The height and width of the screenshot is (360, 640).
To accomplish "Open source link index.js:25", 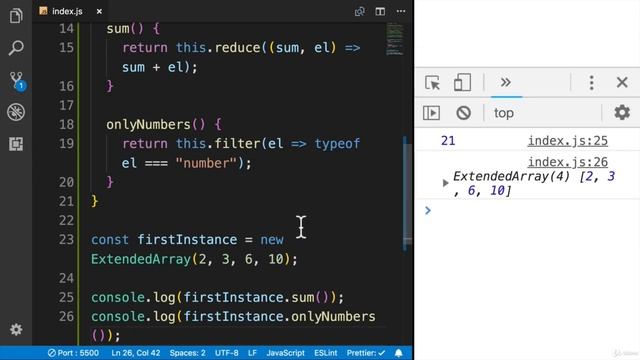I will pyautogui.click(x=567, y=141).
